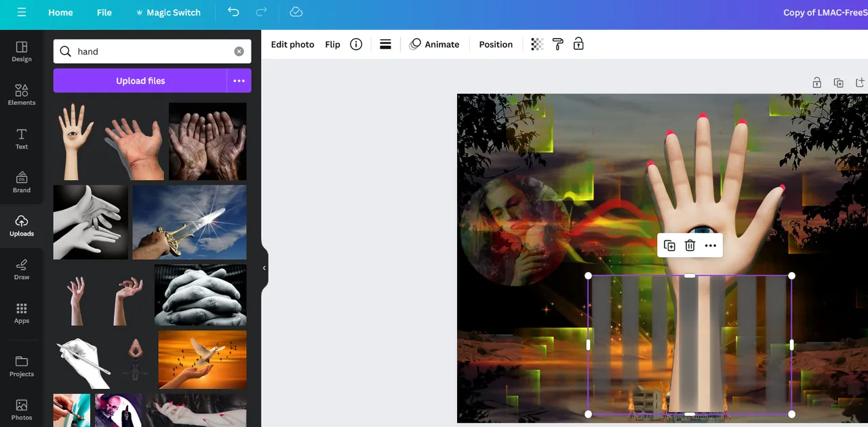
Task: Select the bald man portrait thumbnail
Action: (x=118, y=410)
